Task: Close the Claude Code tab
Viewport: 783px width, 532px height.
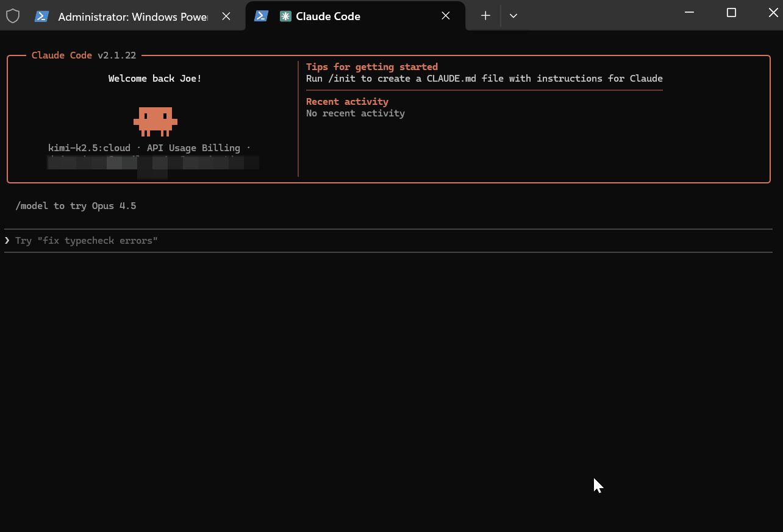Action: point(446,16)
